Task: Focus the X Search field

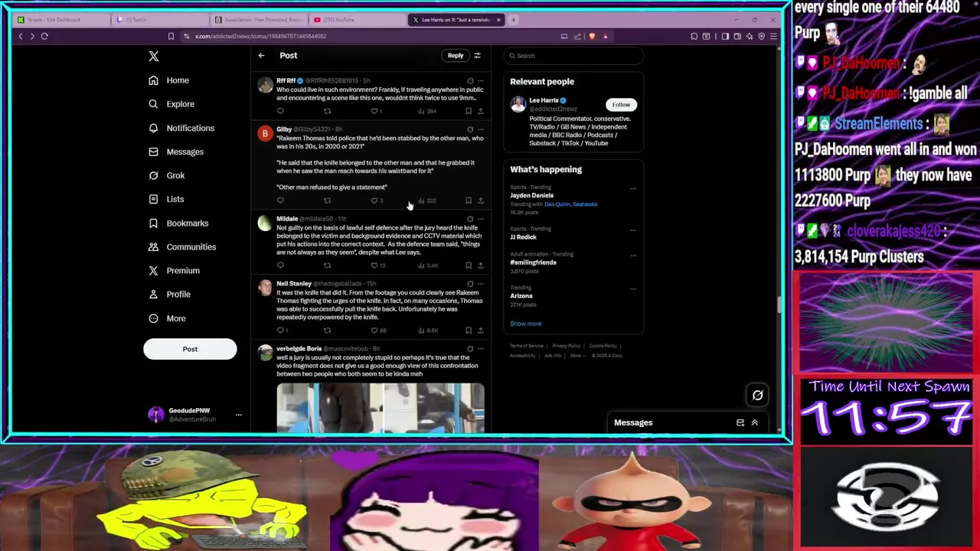Action: click(574, 55)
